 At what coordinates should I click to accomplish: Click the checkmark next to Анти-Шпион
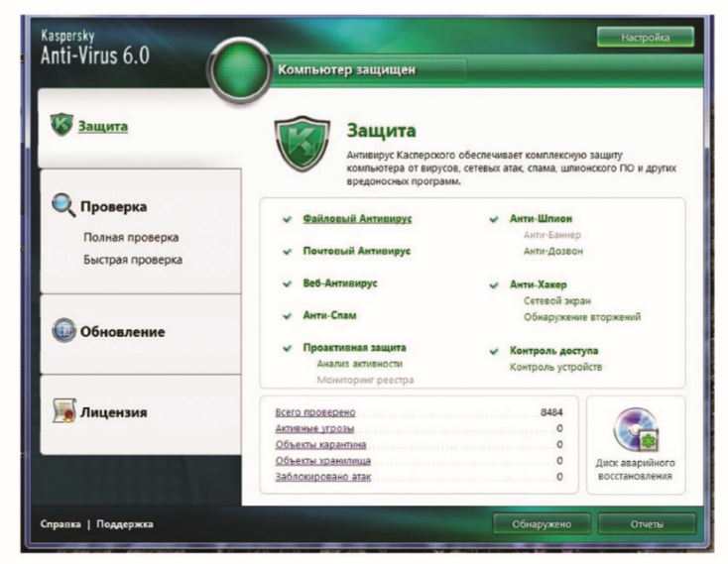[494, 219]
